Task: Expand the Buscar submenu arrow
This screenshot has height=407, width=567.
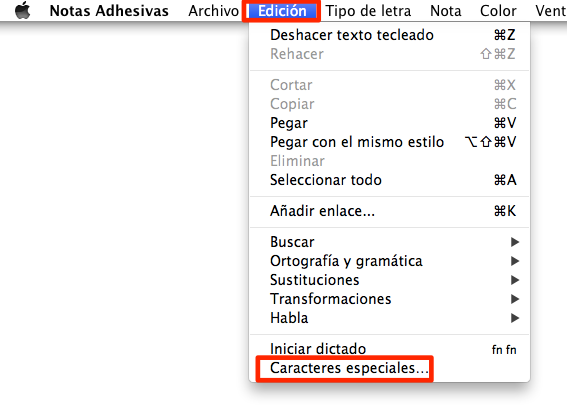Action: coord(515,242)
